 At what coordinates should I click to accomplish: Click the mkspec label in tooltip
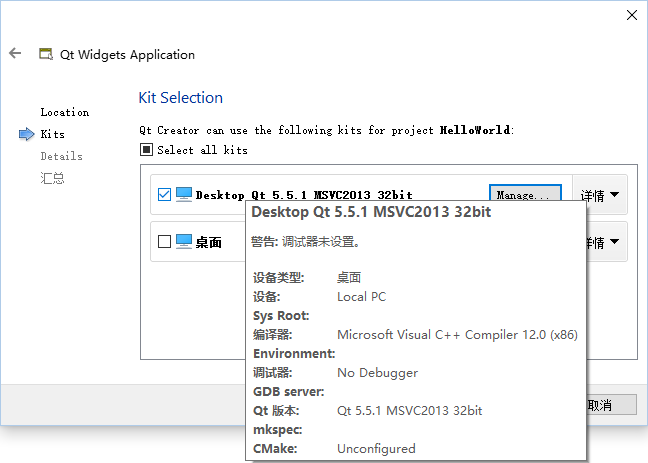tap(278, 430)
